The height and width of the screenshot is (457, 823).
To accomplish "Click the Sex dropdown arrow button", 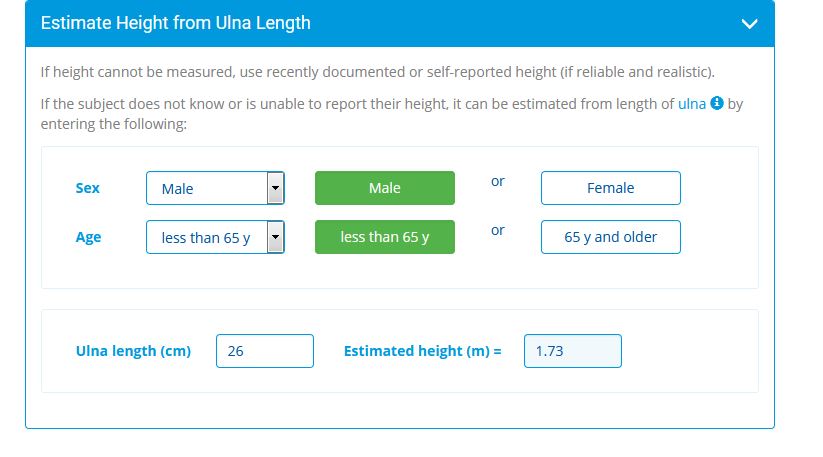I will tap(276, 188).
